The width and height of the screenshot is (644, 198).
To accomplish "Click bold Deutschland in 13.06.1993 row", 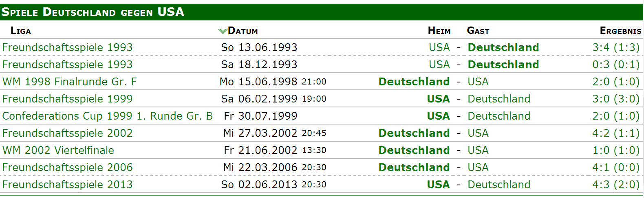I will pyautogui.click(x=503, y=47).
